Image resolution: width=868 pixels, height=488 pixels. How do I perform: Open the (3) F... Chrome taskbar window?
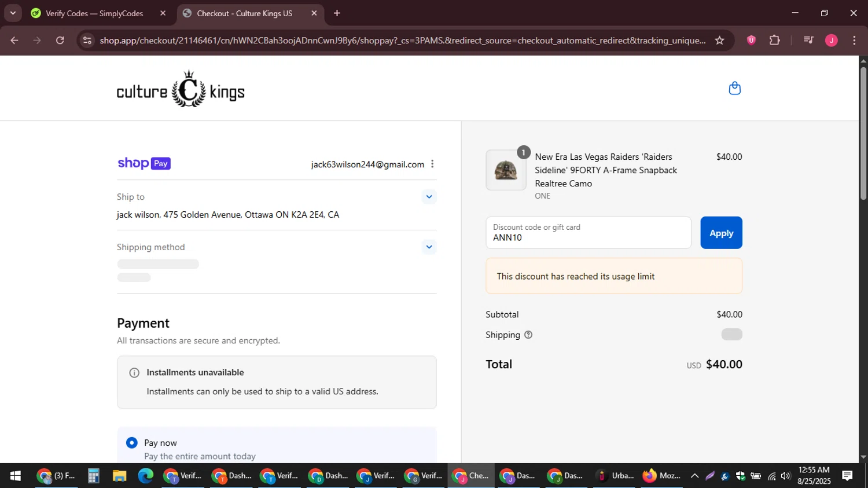[56, 476]
